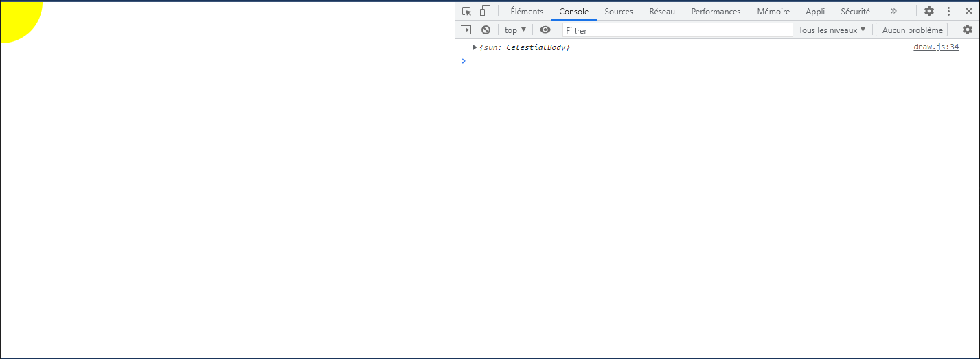
Task: Click the yellow sun shape on canvas
Action: tap(19, 20)
